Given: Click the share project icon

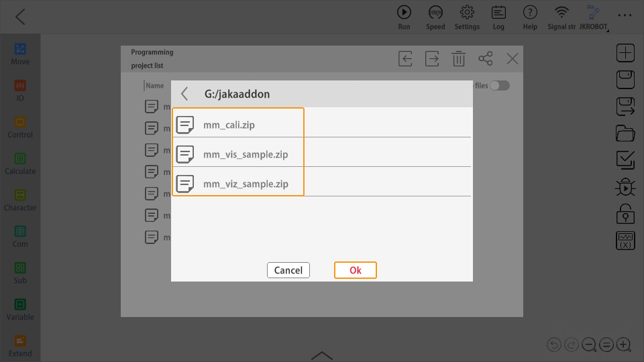Looking at the screenshot, I should [x=486, y=59].
